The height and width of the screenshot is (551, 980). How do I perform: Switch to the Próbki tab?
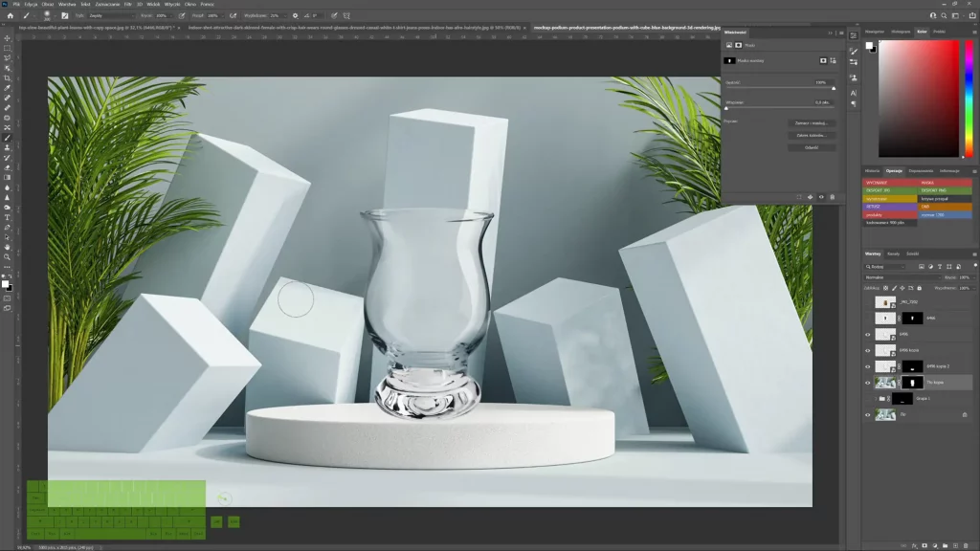pos(939,32)
